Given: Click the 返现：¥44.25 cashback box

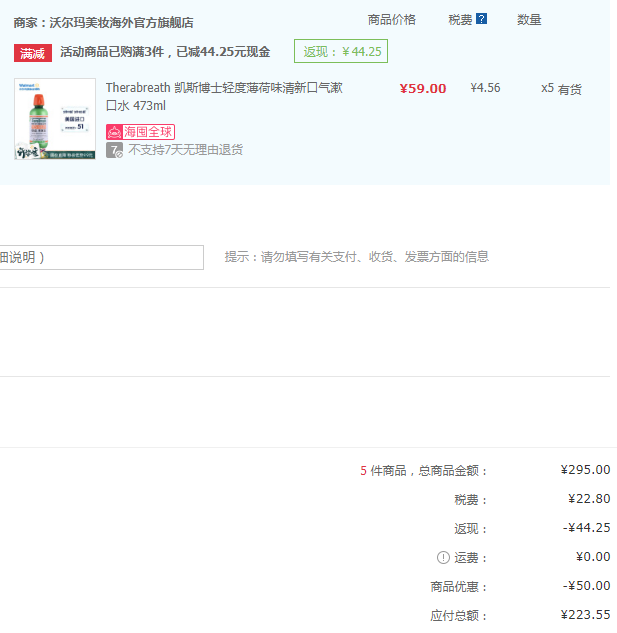Looking at the screenshot, I should click(341, 51).
